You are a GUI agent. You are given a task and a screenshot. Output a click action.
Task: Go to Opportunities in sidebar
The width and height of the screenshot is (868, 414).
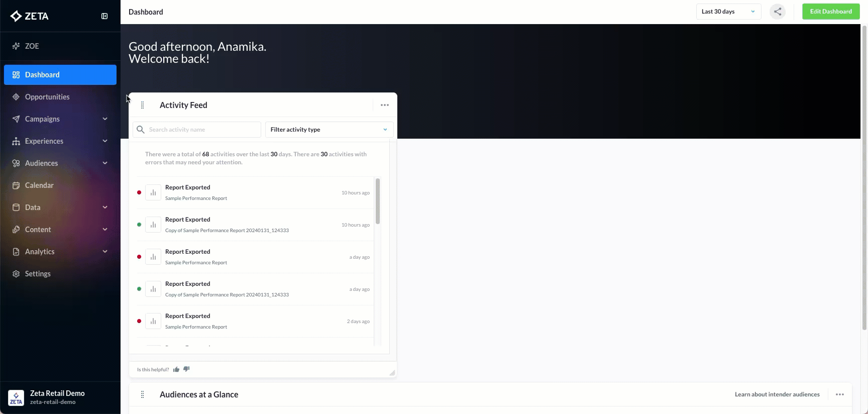47,97
